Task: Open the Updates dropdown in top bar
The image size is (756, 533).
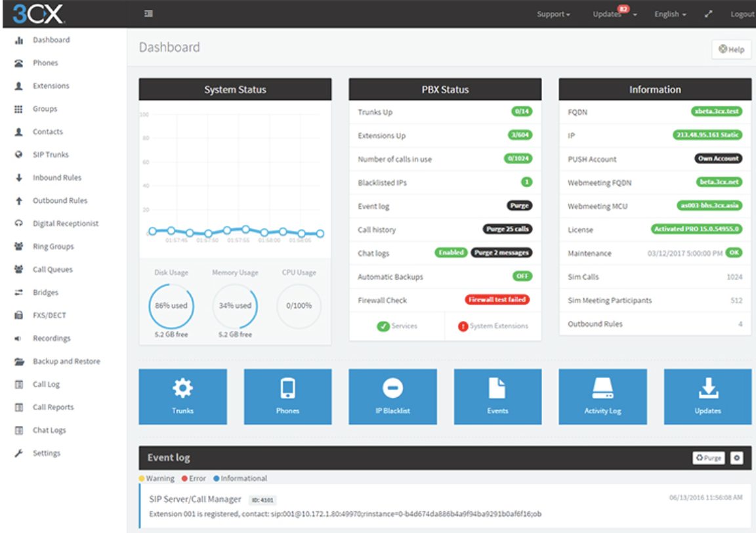Action: 615,14
